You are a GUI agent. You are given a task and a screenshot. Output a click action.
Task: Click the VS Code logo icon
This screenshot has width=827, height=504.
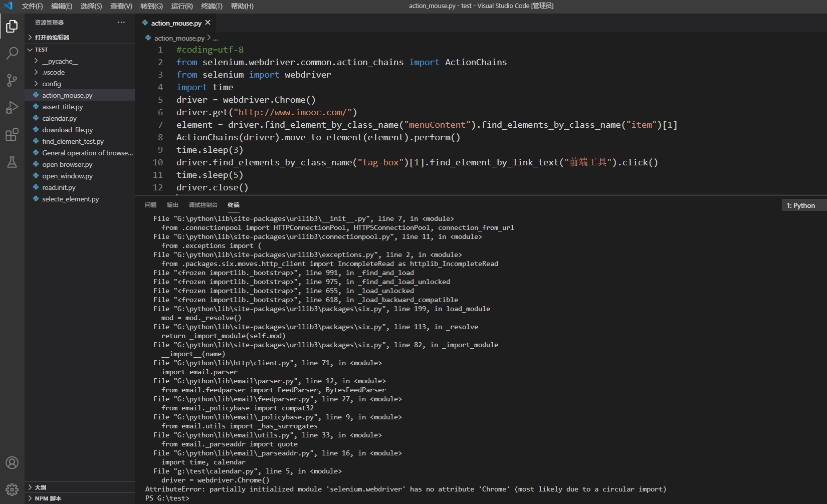[8, 6]
